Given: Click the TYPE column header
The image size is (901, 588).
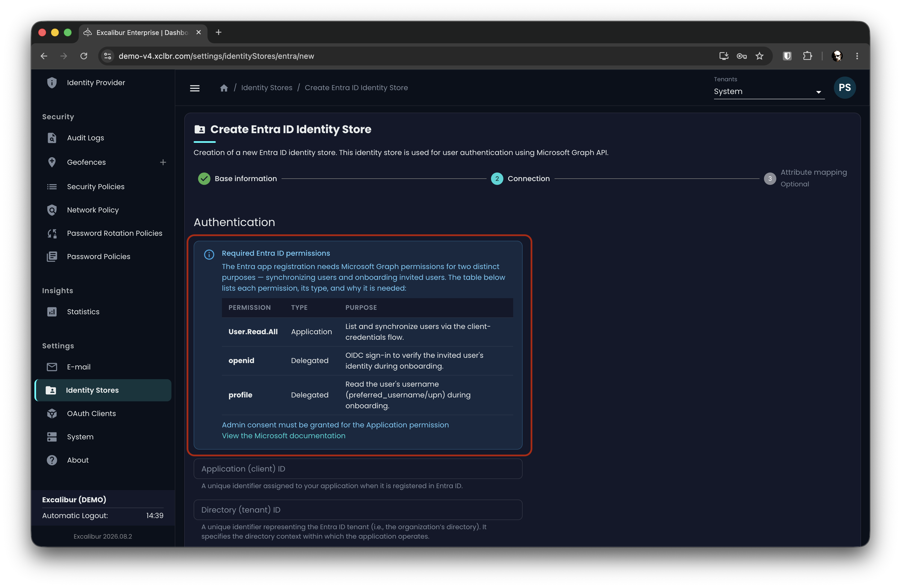Looking at the screenshot, I should click(x=299, y=307).
